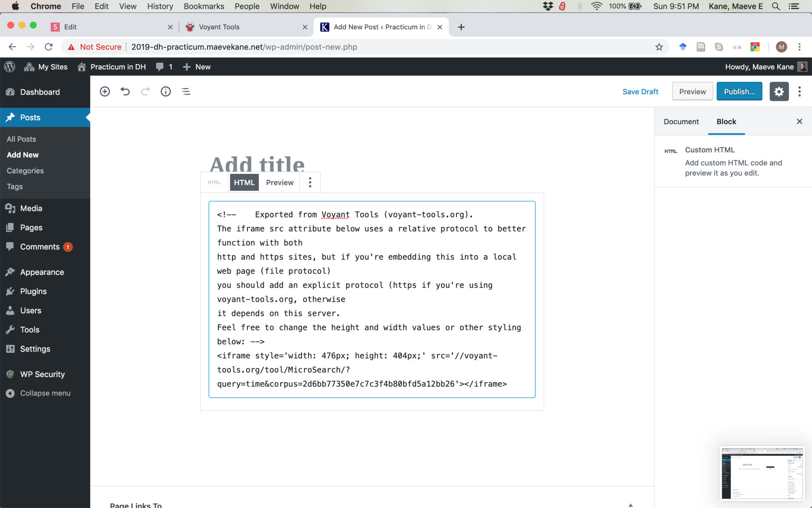Select the HTML mode button in block toolbar
Viewport: 812px width, 508px height.
(244, 183)
